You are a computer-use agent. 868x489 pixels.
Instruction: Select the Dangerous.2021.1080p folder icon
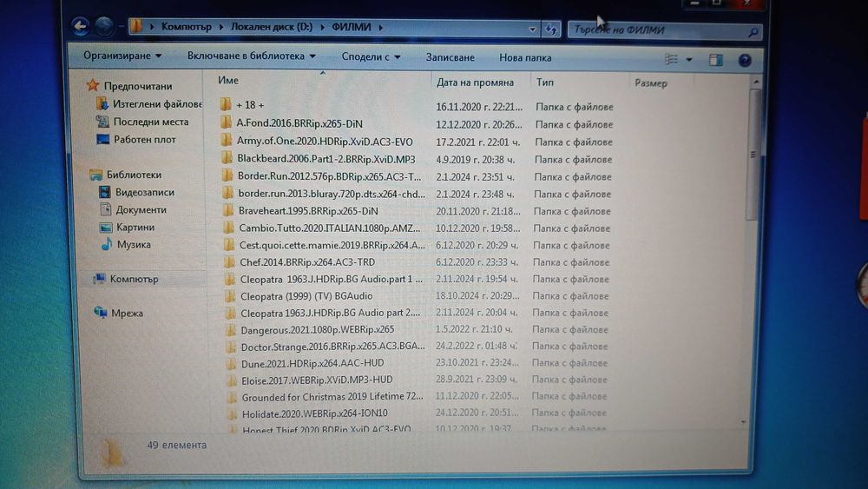pyautogui.click(x=232, y=330)
